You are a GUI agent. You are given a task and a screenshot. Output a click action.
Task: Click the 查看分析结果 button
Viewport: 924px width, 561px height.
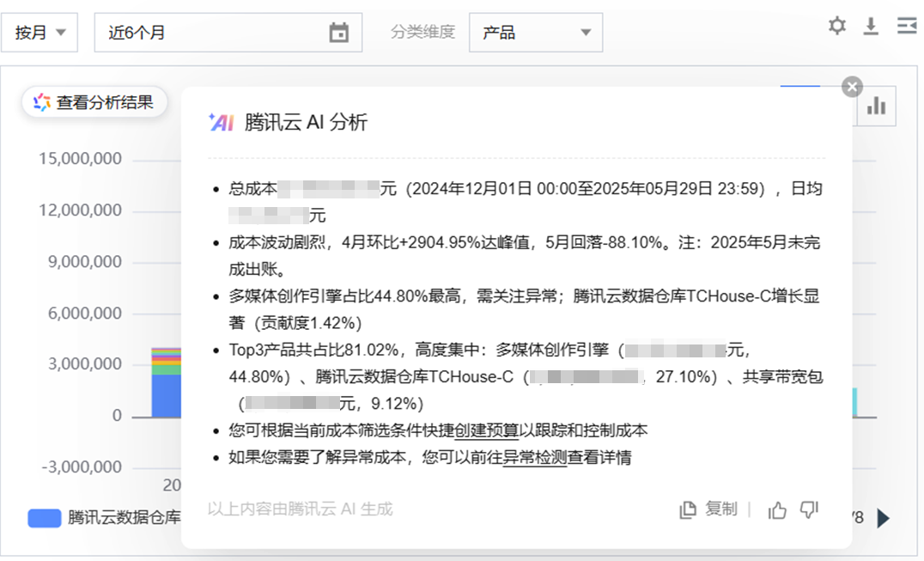[94, 102]
